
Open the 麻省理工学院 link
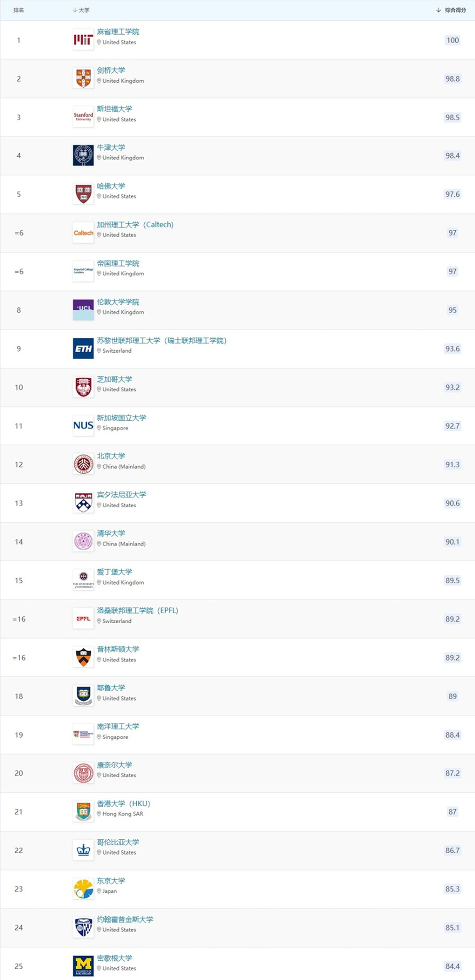(x=118, y=31)
